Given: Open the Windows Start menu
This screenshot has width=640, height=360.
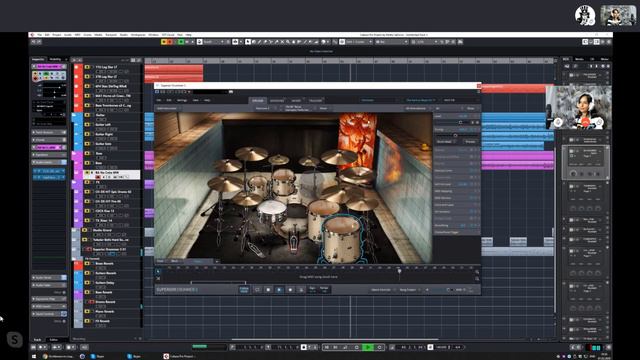Looking at the screenshot, I should coord(34,356).
